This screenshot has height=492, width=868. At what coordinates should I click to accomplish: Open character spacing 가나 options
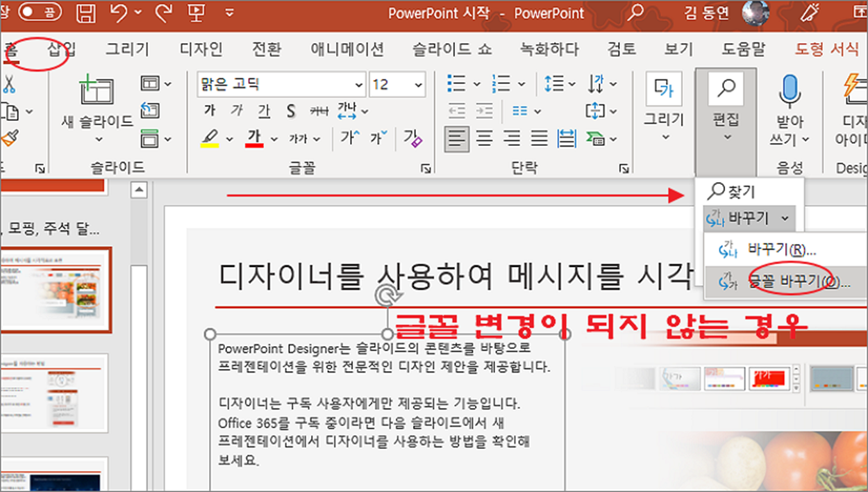point(353,110)
